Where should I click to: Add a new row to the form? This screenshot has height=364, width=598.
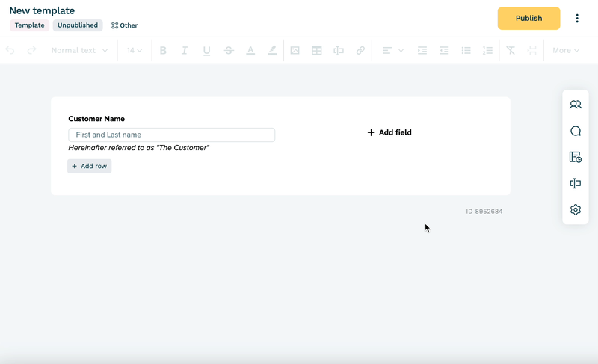point(90,166)
